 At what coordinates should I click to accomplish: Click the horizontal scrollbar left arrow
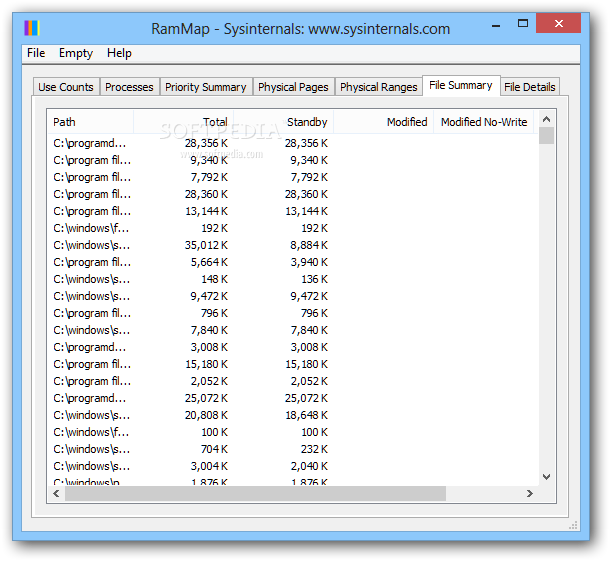click(56, 494)
